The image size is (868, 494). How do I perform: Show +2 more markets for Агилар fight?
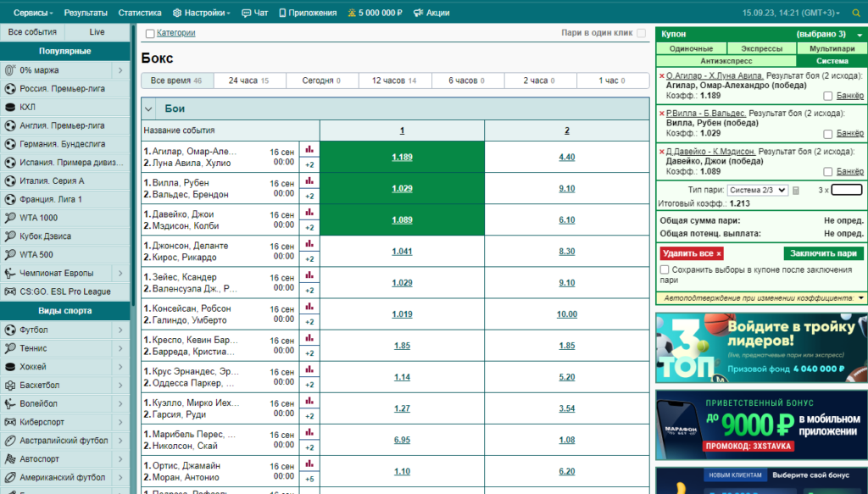click(309, 165)
